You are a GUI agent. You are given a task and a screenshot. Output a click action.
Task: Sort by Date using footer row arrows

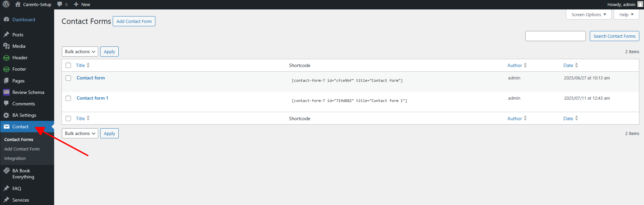pyautogui.click(x=576, y=118)
